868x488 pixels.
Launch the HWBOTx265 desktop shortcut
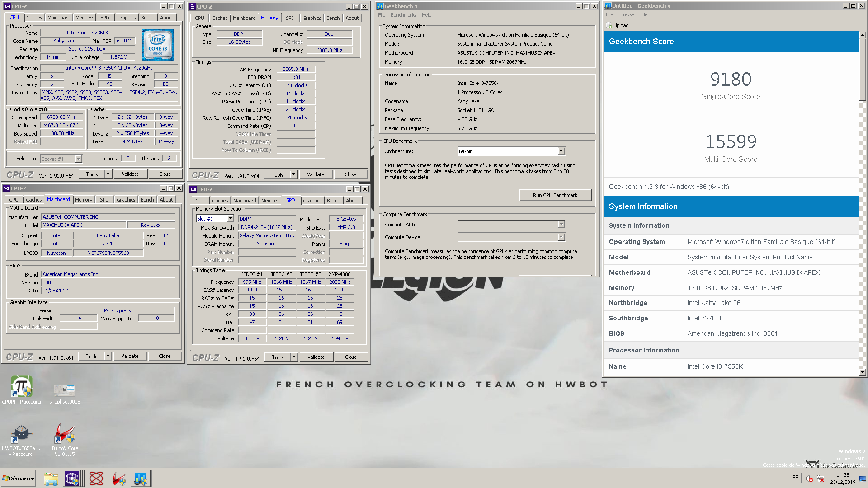21,441
